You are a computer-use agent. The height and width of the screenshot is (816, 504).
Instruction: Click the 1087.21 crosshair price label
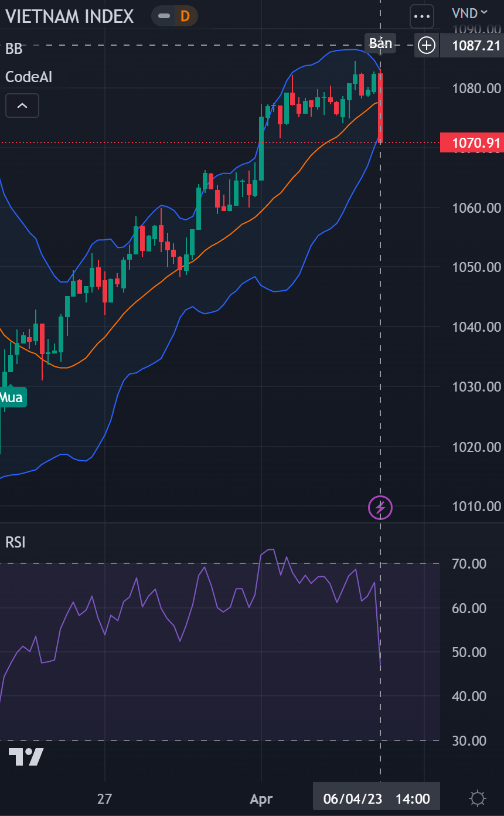point(472,45)
